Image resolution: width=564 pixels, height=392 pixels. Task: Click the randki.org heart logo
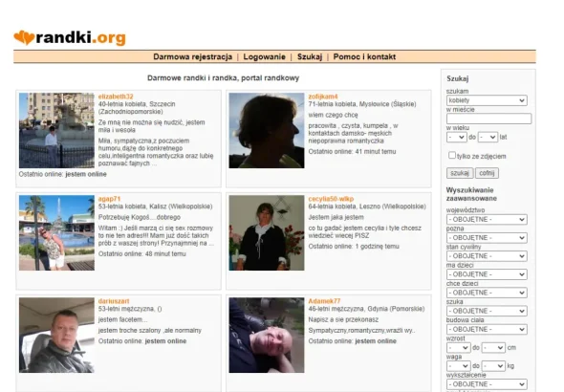pos(70,37)
